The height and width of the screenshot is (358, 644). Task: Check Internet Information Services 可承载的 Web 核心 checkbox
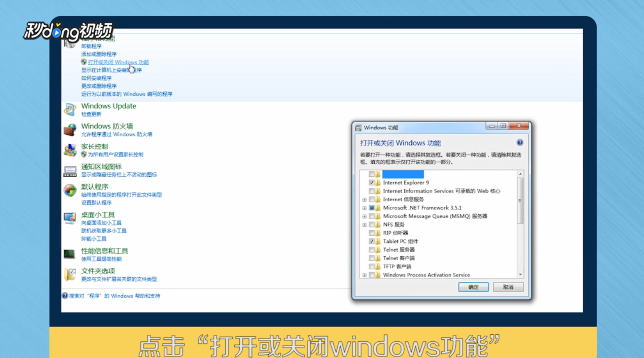click(x=371, y=191)
